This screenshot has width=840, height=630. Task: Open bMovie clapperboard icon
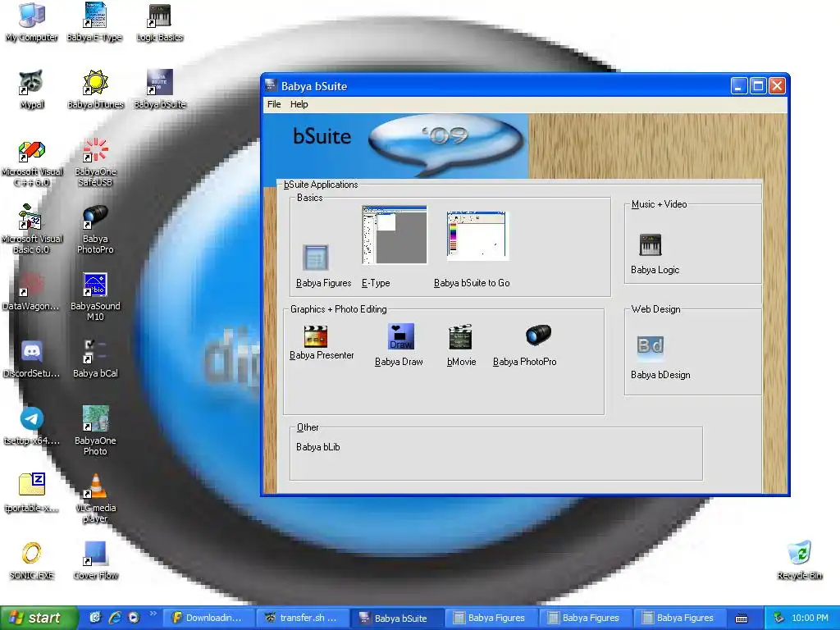click(x=460, y=337)
